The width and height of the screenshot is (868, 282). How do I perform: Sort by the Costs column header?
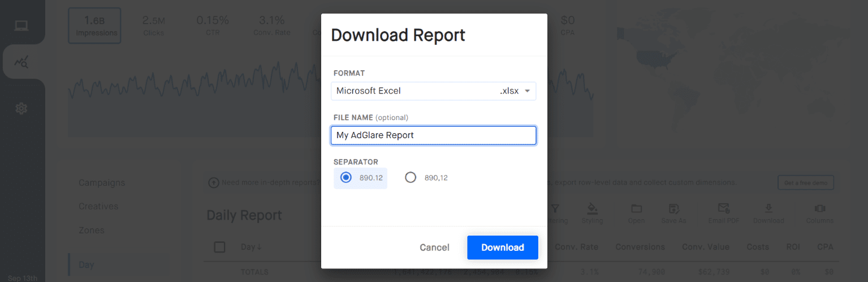(x=757, y=247)
